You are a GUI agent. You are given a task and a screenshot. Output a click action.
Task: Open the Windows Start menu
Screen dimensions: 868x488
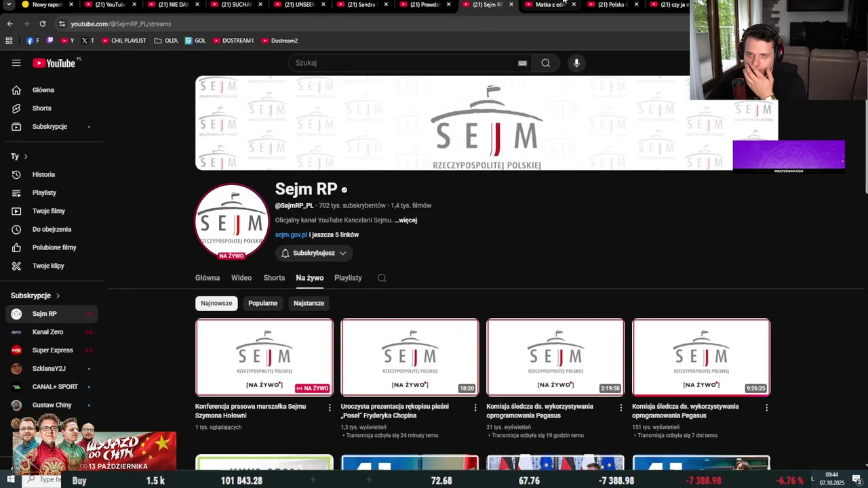point(11,480)
